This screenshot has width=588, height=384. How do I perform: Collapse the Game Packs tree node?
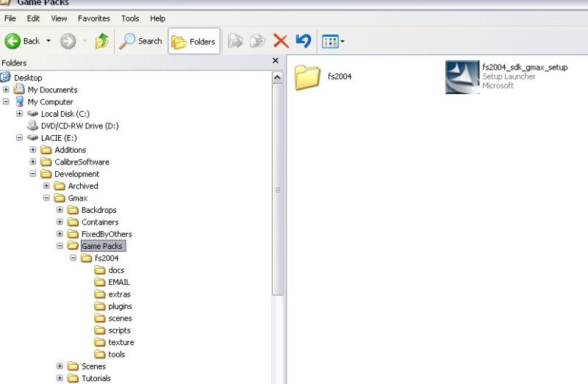(x=60, y=246)
